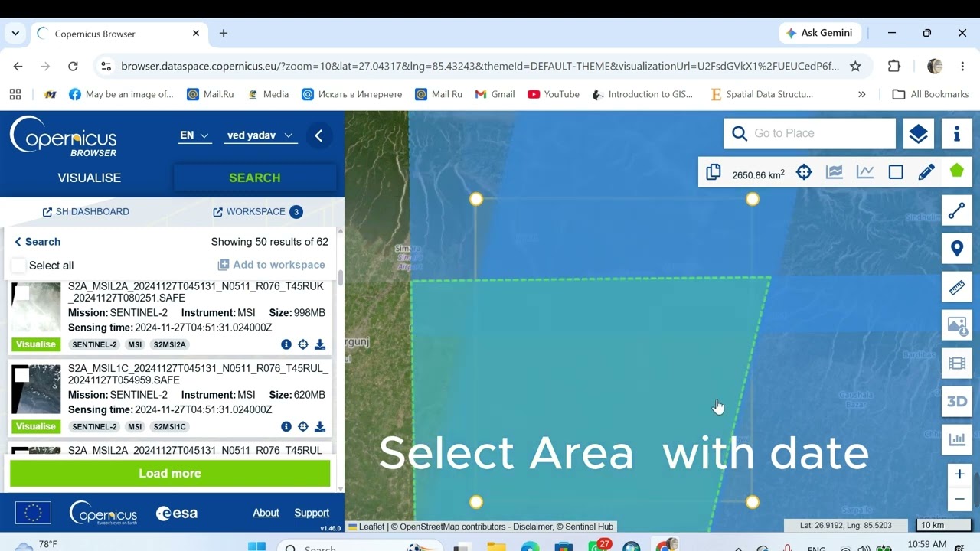
Task: Show info for T45RUK L2A product
Action: coord(286,344)
